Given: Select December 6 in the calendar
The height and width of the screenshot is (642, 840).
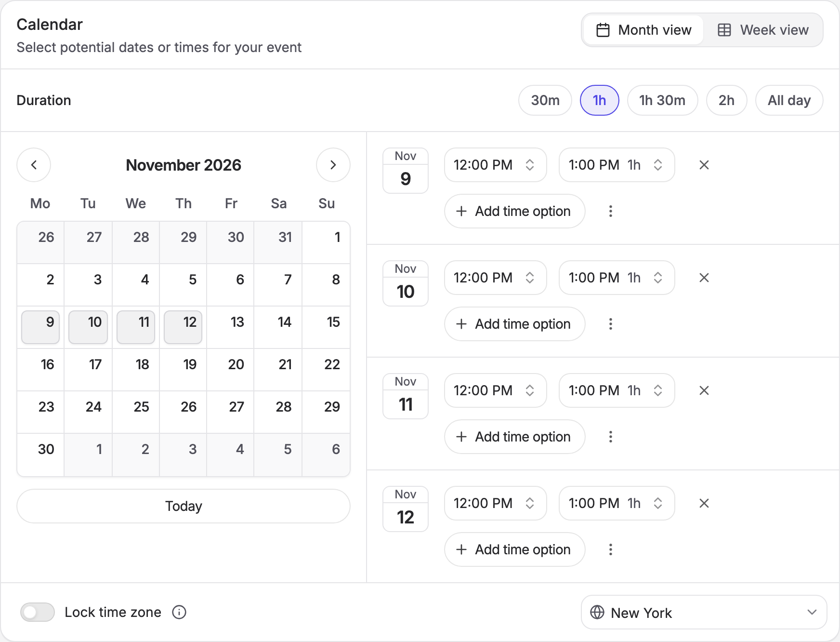Looking at the screenshot, I should pos(326,455).
